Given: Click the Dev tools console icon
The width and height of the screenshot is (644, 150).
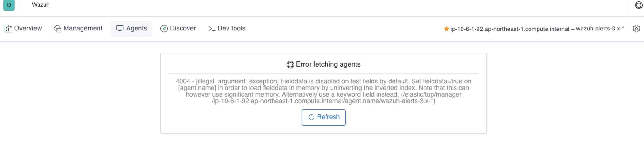Looking at the screenshot, I should [212, 28].
